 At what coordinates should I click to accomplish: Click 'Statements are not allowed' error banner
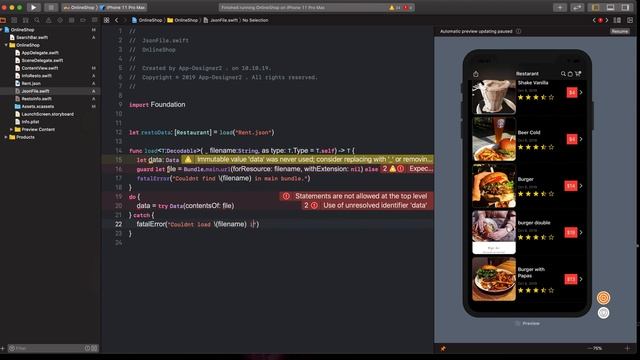pyautogui.click(x=356, y=196)
